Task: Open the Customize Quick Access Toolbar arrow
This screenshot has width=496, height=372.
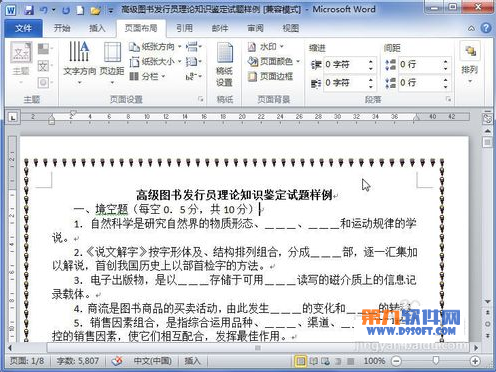Action: 111,11
